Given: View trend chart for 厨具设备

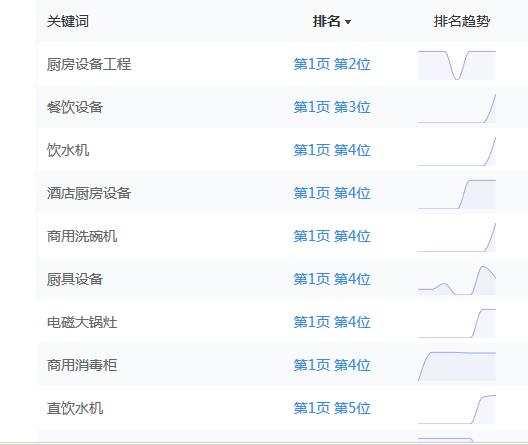Looking at the screenshot, I should coord(457,280).
